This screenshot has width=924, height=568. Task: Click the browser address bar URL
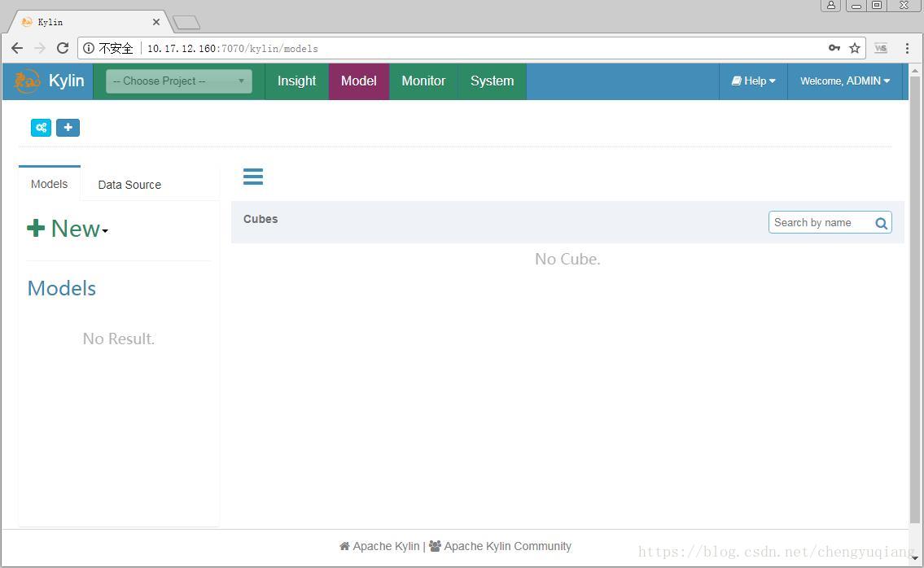tap(232, 48)
